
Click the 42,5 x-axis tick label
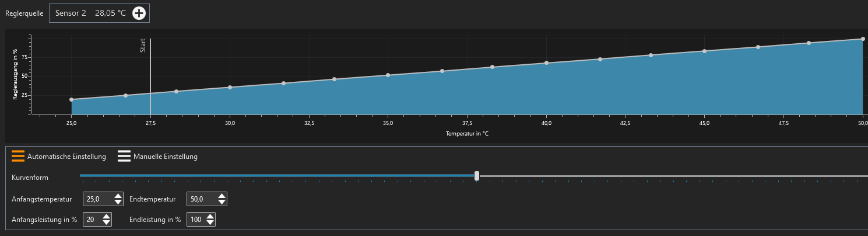pos(625,123)
